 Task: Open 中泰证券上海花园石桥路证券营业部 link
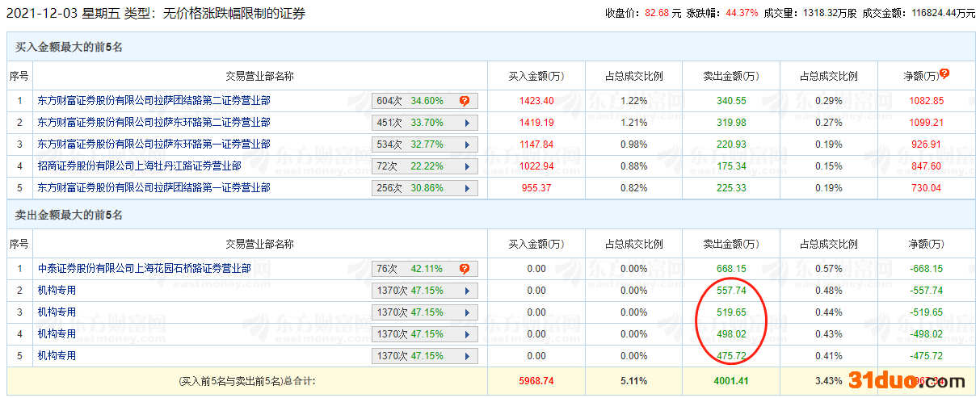click(144, 269)
